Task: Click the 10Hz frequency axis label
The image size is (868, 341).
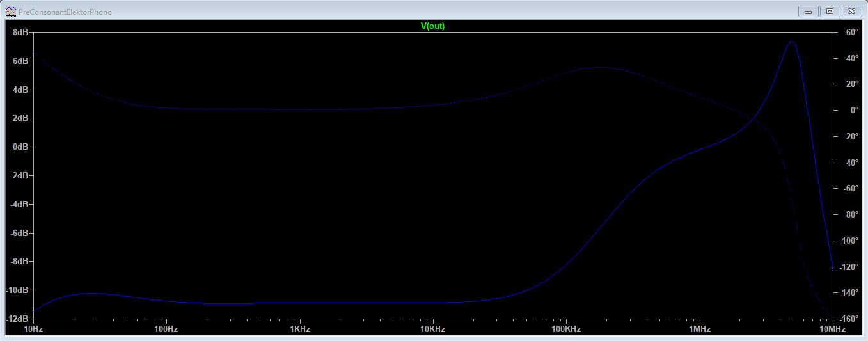Action: 33,329
